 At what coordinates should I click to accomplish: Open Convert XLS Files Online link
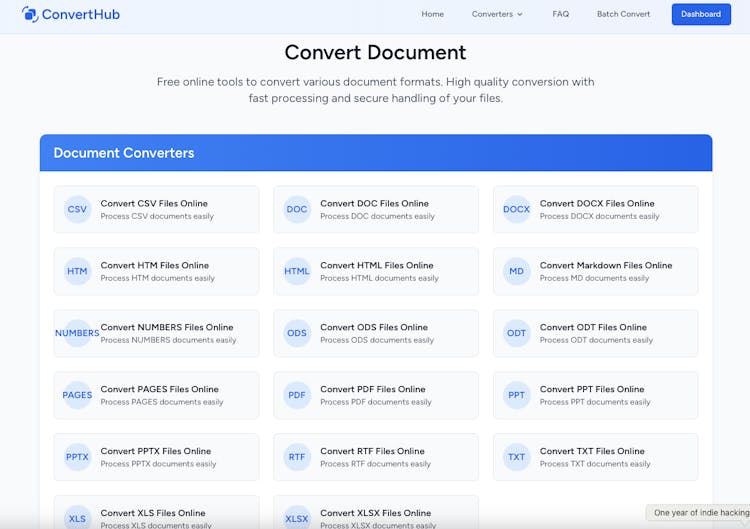tap(153, 513)
